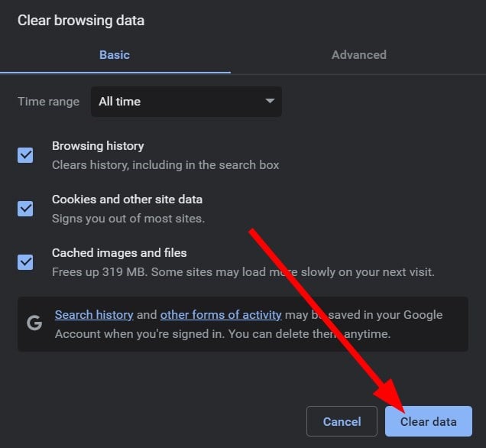This screenshot has height=448, width=486.
Task: Open the "All time" combo box
Action: click(x=186, y=101)
